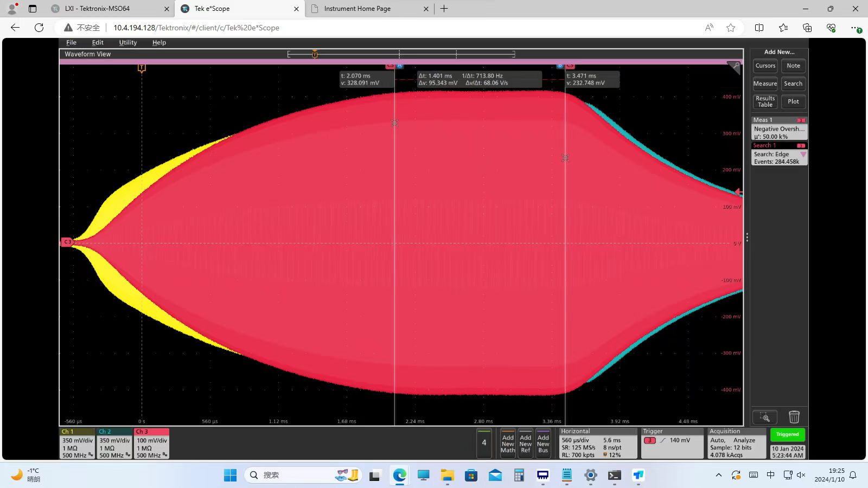Click the orange trigger position marker
The height and width of the screenshot is (488, 868).
click(142, 68)
